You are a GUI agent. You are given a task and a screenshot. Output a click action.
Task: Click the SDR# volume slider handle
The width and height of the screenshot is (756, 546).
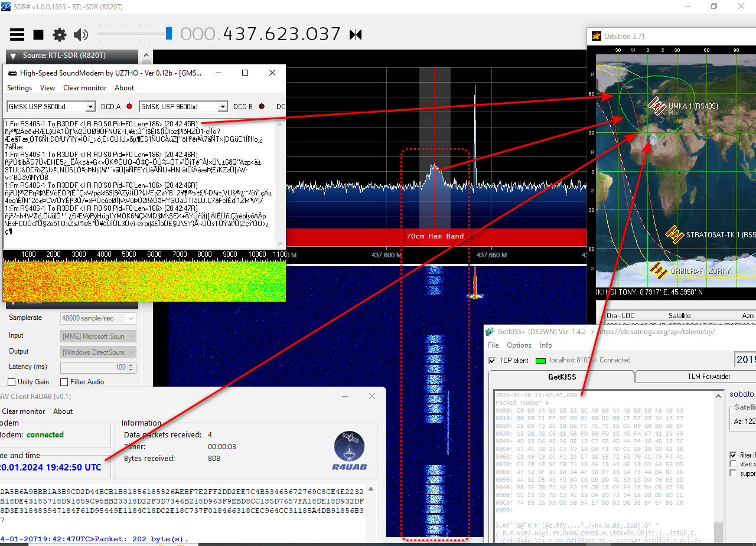(x=169, y=34)
